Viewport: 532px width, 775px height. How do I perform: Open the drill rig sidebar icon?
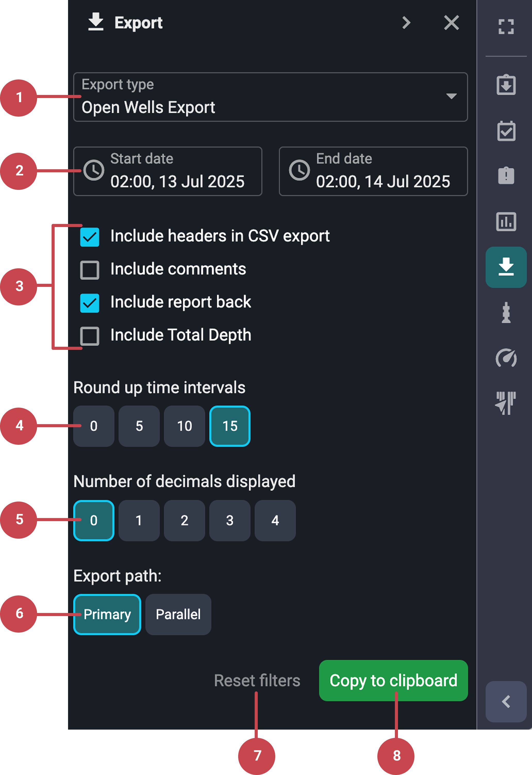(x=506, y=313)
